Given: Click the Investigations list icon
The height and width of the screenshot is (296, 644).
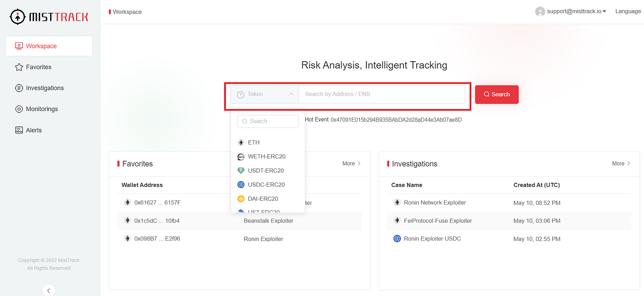Looking at the screenshot, I should pyautogui.click(x=19, y=88).
